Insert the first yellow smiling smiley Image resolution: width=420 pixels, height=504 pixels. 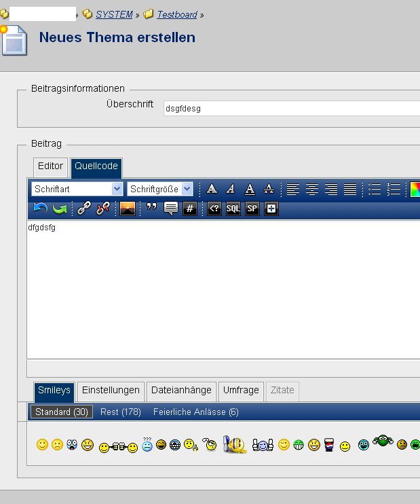pos(42,444)
